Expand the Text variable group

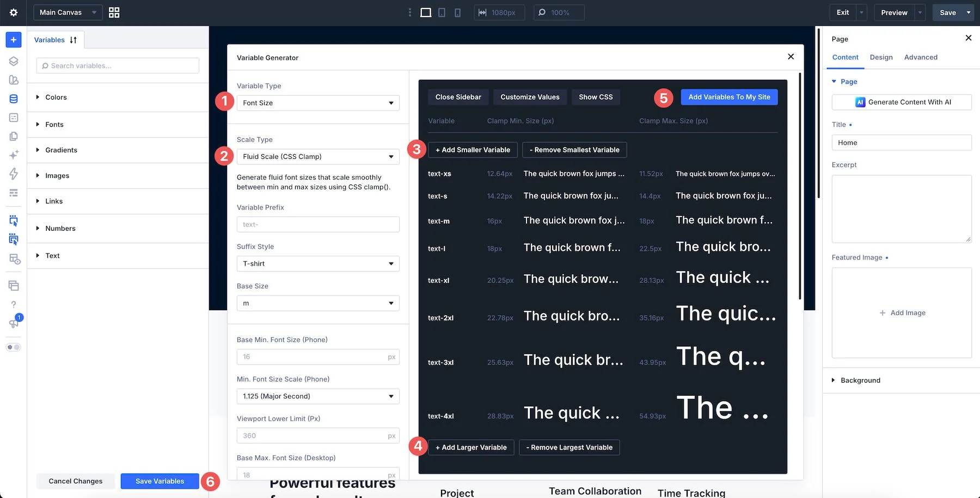118,256
